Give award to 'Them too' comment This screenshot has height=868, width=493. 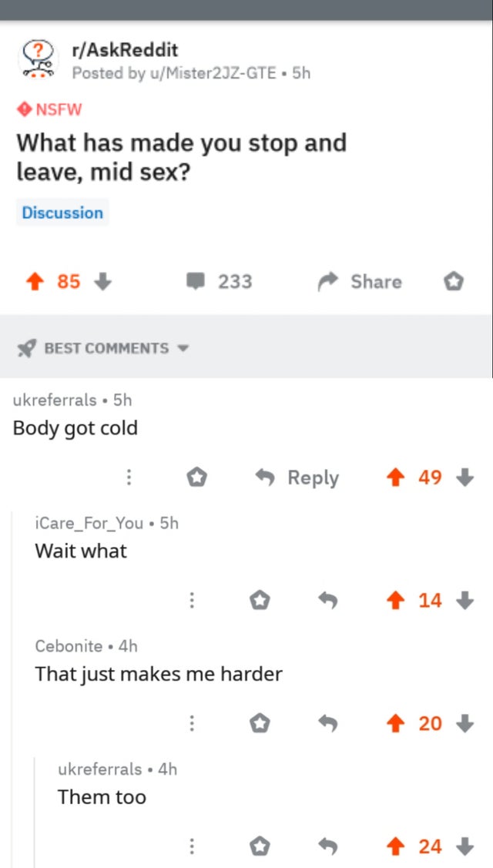[x=259, y=846]
